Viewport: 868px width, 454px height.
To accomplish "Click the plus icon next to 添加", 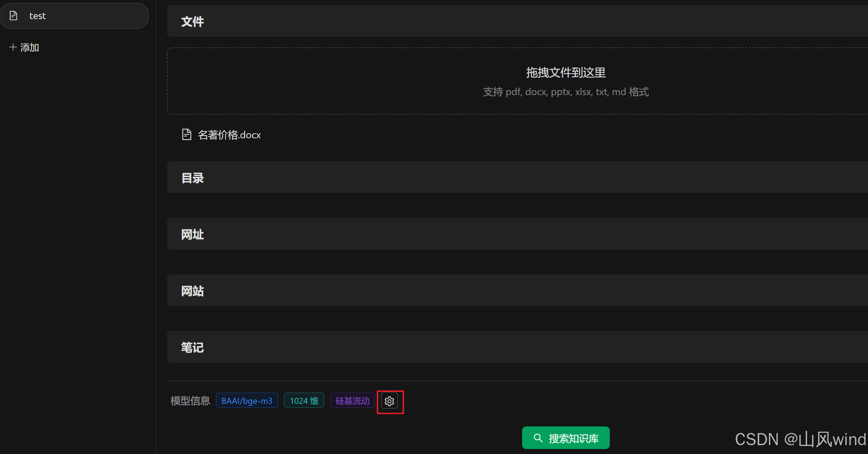I will [13, 47].
